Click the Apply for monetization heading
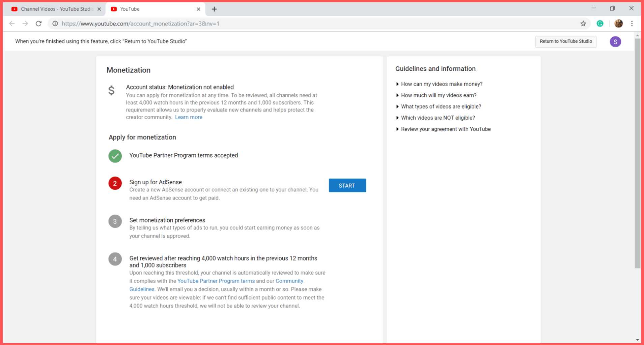Viewport: 644px width, 345px height. point(142,137)
